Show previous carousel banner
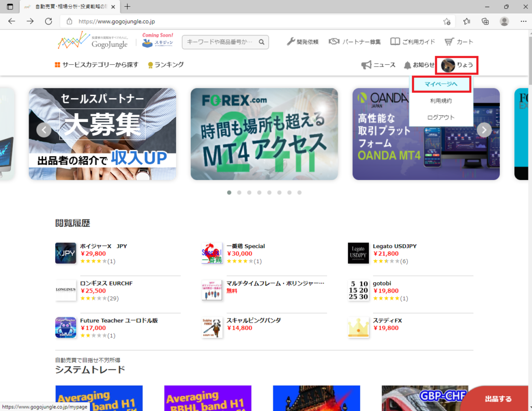Viewport: 532px width, 411px height. [44, 130]
